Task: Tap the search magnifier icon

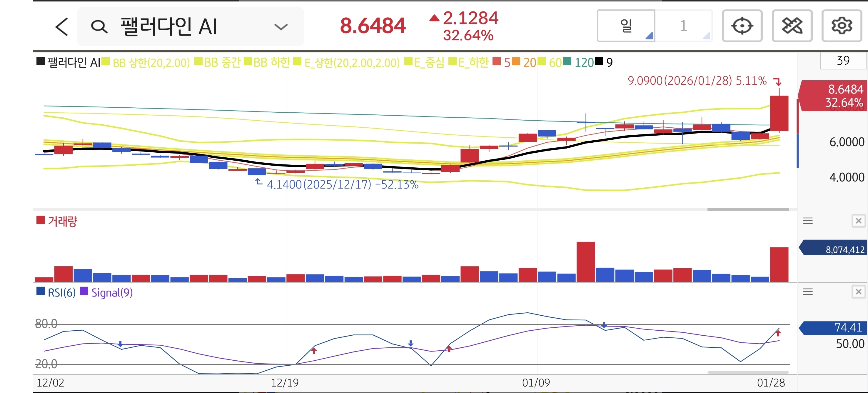Action: 99,27
